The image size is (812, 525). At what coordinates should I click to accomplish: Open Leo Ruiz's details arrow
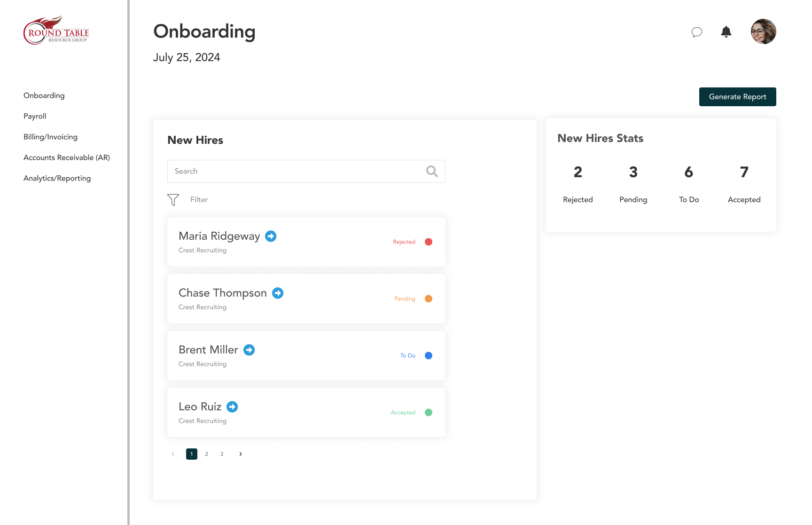coord(232,407)
